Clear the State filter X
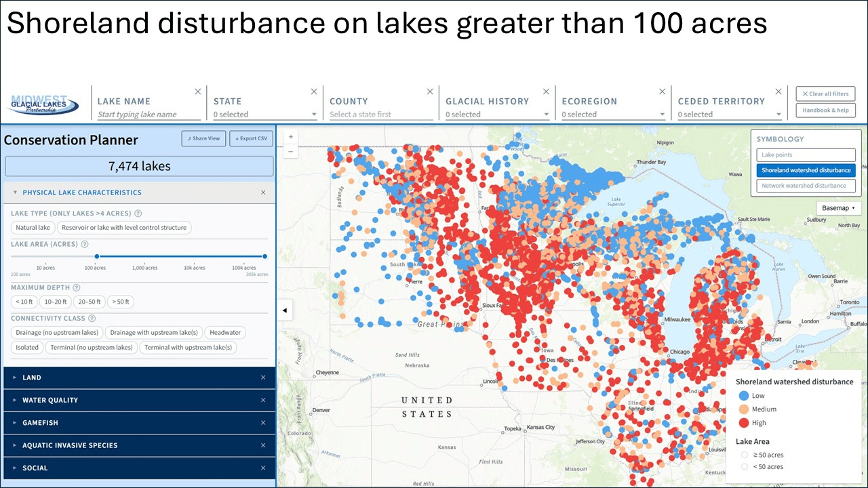This screenshot has height=488, width=868. pyautogui.click(x=314, y=91)
